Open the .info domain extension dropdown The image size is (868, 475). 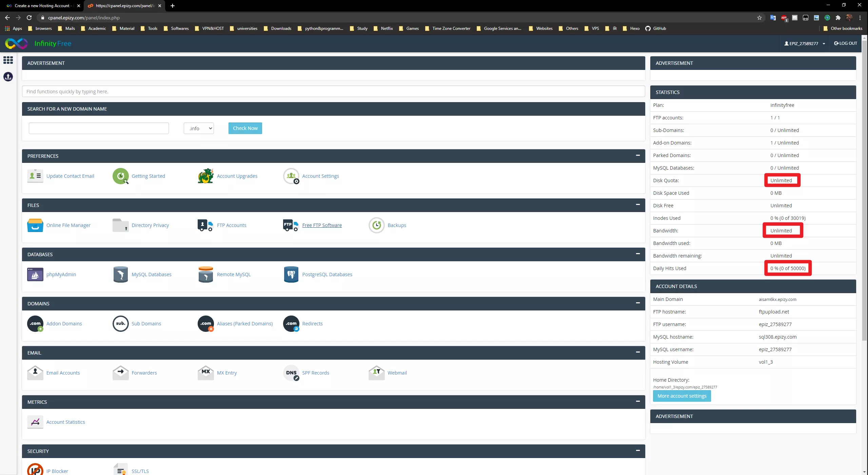[x=199, y=128]
